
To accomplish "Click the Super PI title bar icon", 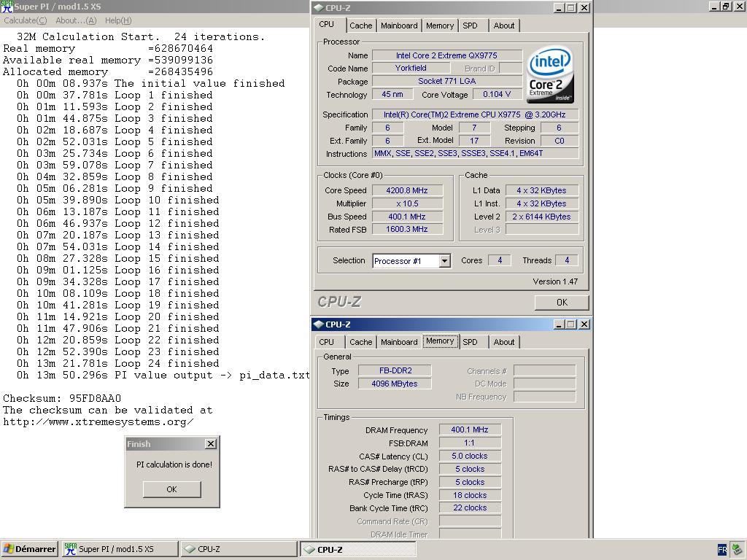I will point(7,7).
